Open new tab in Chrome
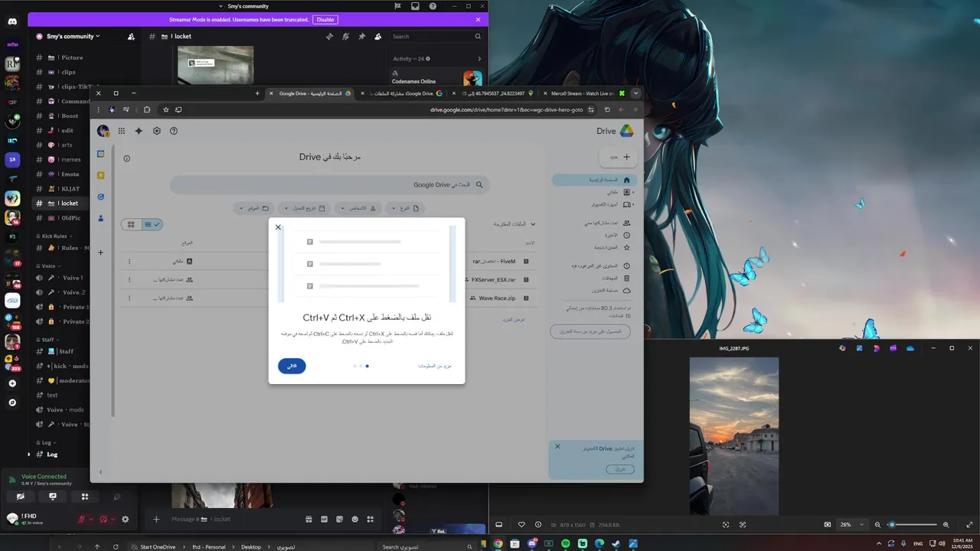The height and width of the screenshot is (551, 980). point(257,93)
